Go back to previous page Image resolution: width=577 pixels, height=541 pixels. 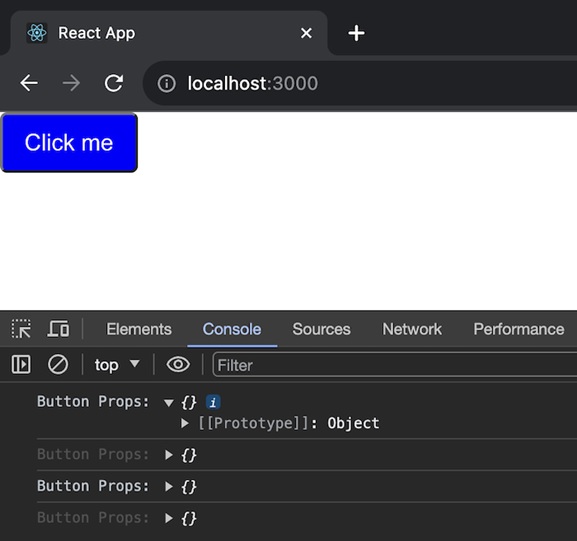click(x=29, y=83)
